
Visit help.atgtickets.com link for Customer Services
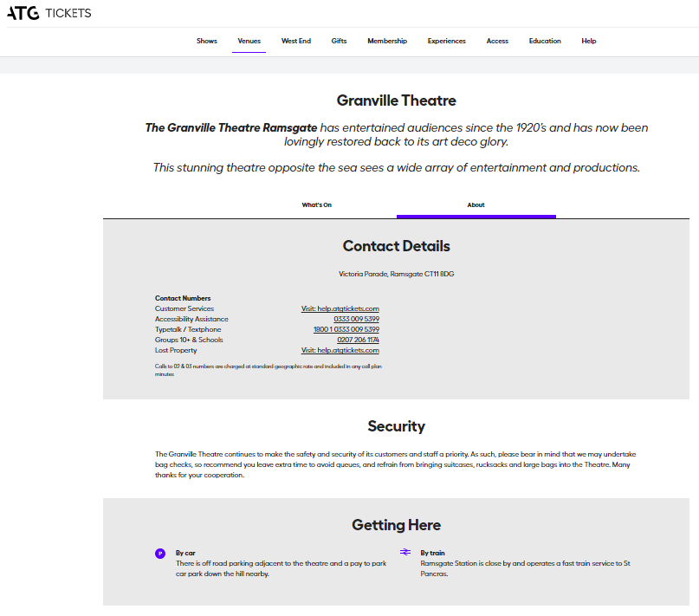tap(340, 308)
